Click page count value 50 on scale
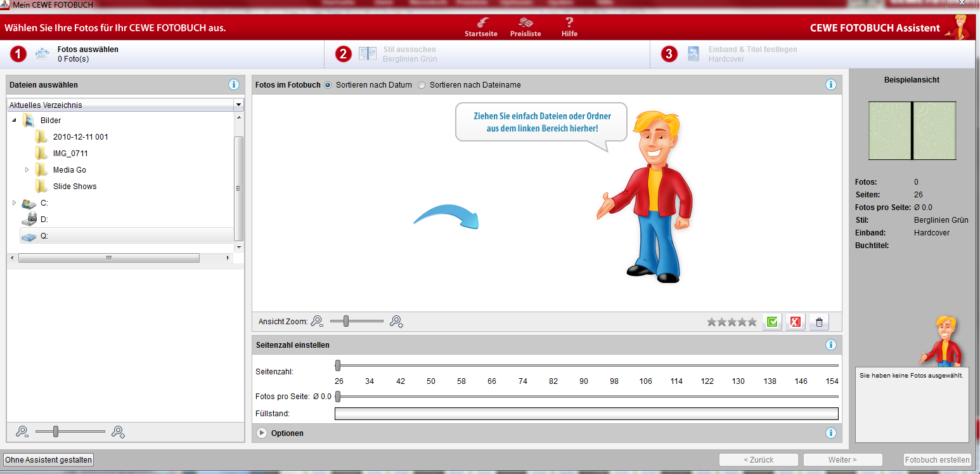980x474 pixels. [431, 381]
